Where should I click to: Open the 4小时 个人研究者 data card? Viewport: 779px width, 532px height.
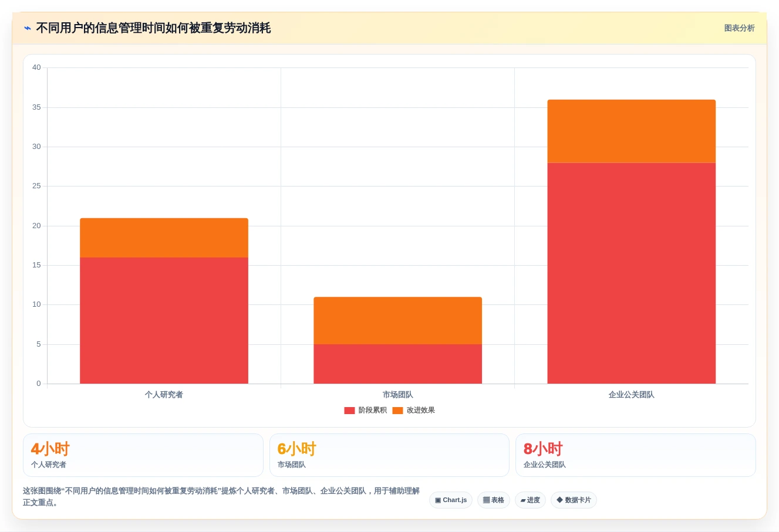[x=143, y=455]
